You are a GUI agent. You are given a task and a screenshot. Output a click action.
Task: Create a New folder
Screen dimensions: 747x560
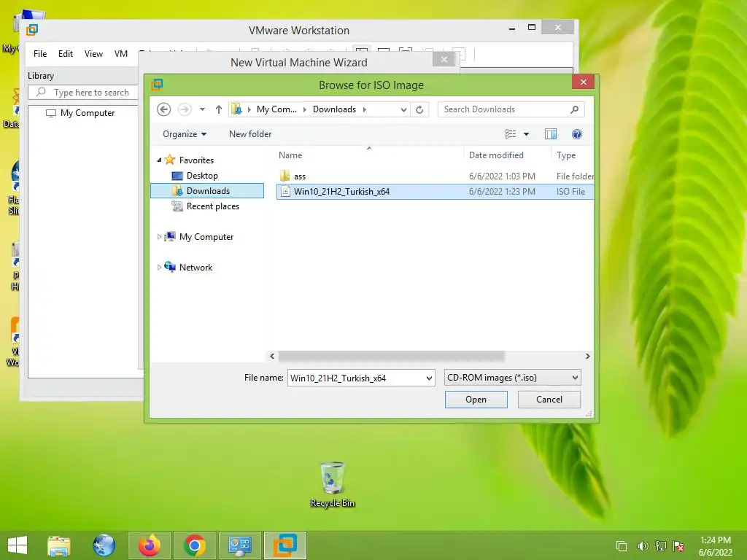click(x=250, y=134)
